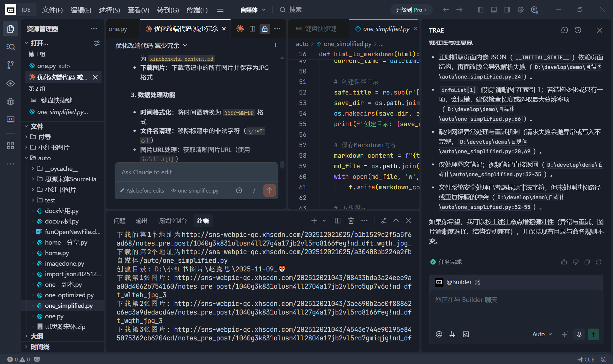The width and height of the screenshot is (613, 364).
Task: Kill the terminal with the trash icon
Action: [351, 221]
